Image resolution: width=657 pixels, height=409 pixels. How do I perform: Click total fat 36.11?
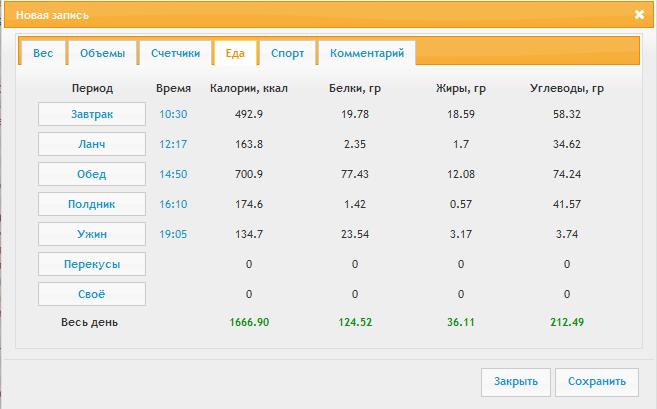pos(461,322)
